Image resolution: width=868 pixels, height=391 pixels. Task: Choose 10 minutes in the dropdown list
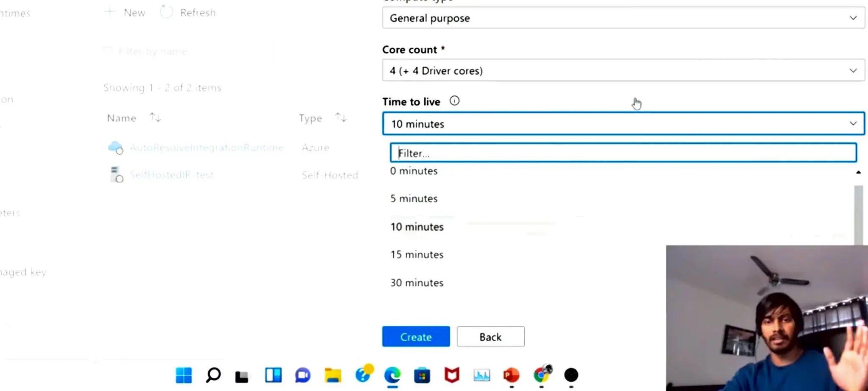[417, 227]
